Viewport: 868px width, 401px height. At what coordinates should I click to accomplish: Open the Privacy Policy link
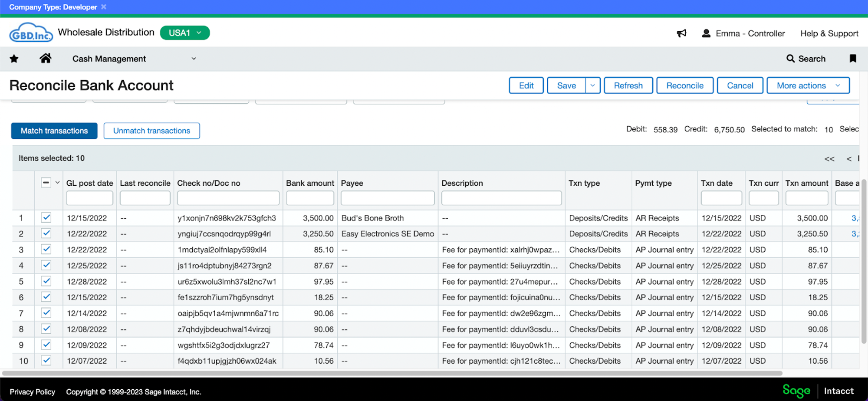pyautogui.click(x=33, y=391)
